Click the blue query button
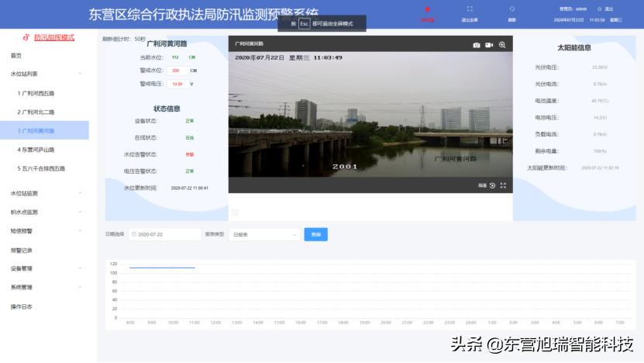This screenshot has height=363, width=644. tap(316, 234)
